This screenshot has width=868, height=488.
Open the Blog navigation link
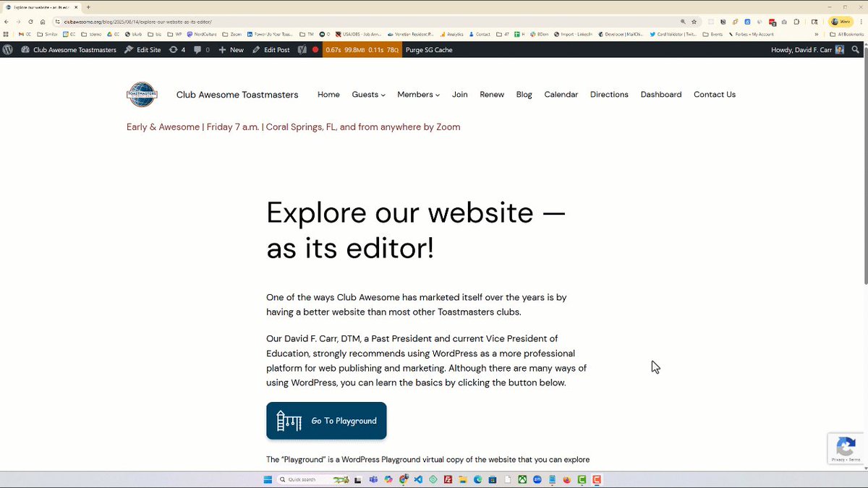524,95
